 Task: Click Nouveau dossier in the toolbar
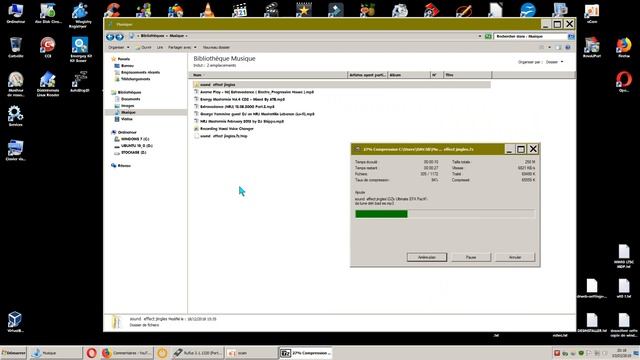[216, 47]
